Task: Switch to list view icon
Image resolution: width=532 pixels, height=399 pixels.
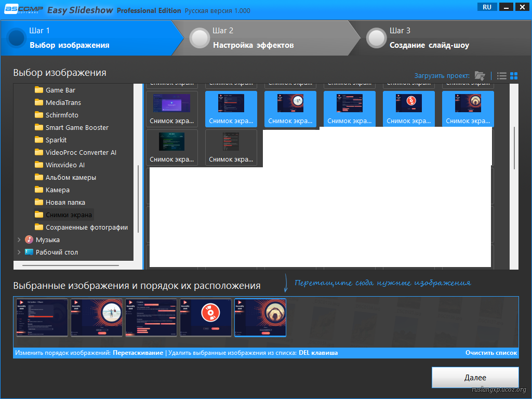Action: pos(501,76)
